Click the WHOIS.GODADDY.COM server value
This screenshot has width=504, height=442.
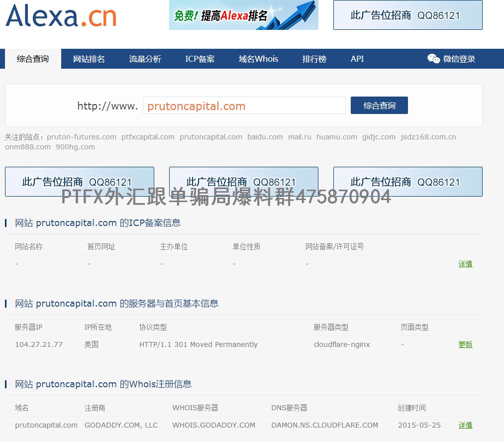(x=214, y=425)
